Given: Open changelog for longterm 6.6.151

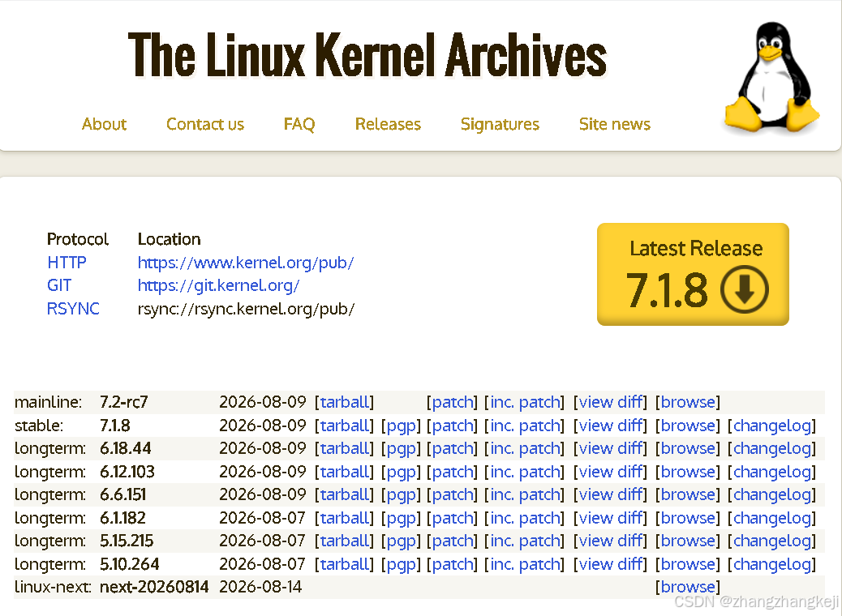Looking at the screenshot, I should (771, 494).
